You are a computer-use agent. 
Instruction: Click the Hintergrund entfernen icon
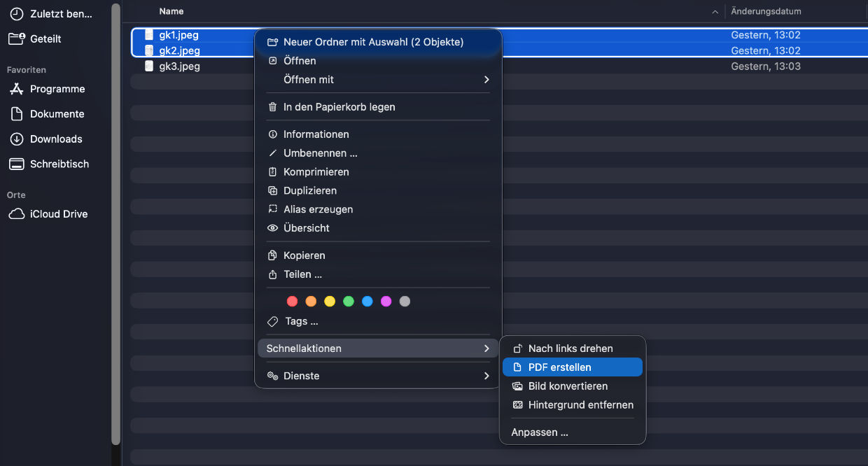518,405
